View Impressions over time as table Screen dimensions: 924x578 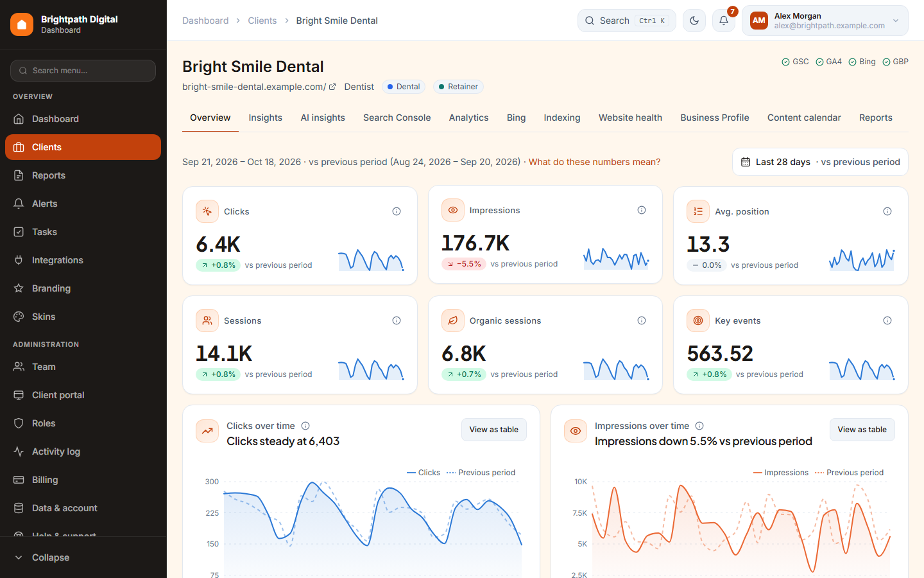point(862,430)
